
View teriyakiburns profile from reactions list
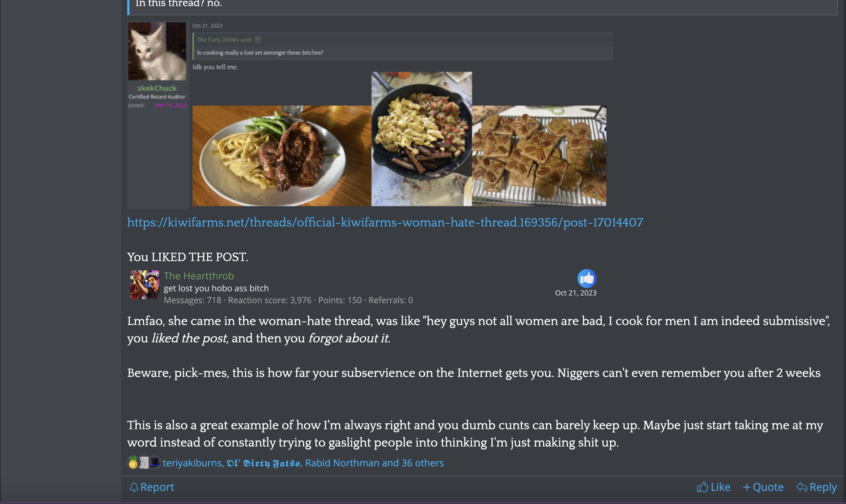pos(192,463)
